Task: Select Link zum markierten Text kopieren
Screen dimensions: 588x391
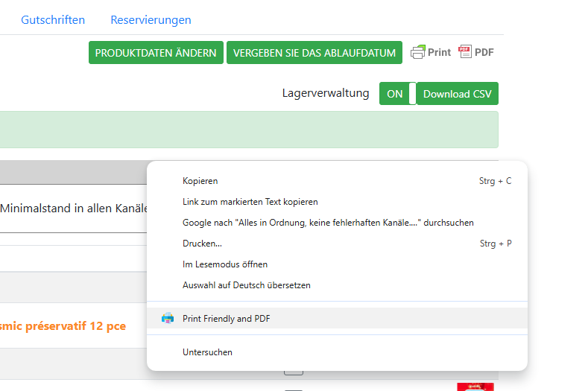Action: click(x=337, y=202)
